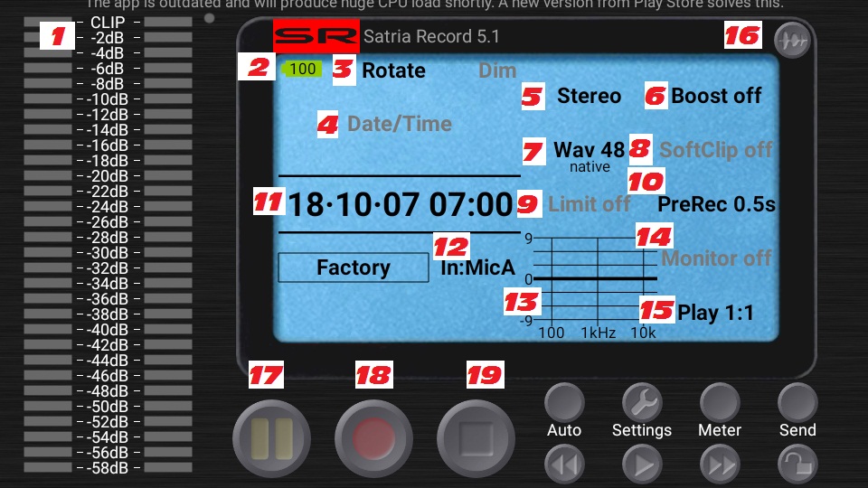Tap the -20dB mark on the level meter
Viewport: 868px width, 488px height.
[x=108, y=176]
